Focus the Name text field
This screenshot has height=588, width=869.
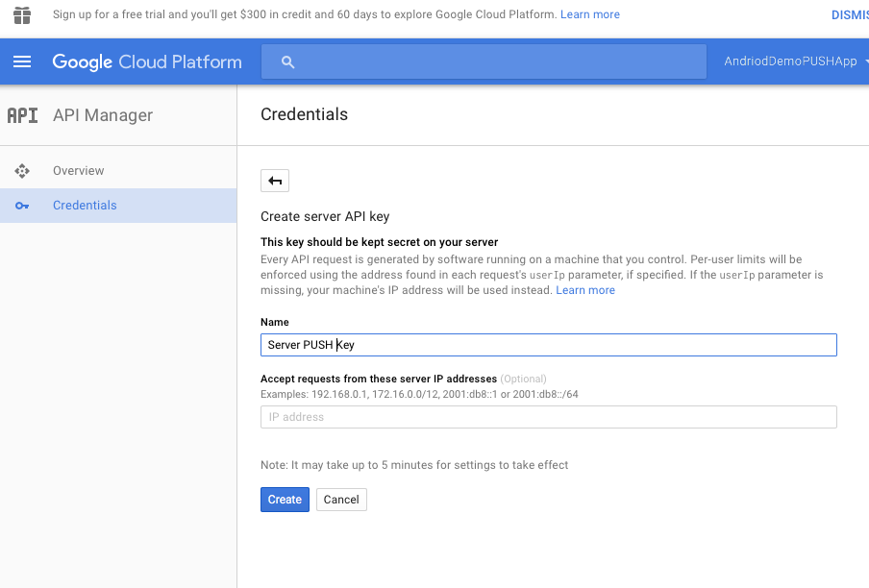(x=548, y=345)
